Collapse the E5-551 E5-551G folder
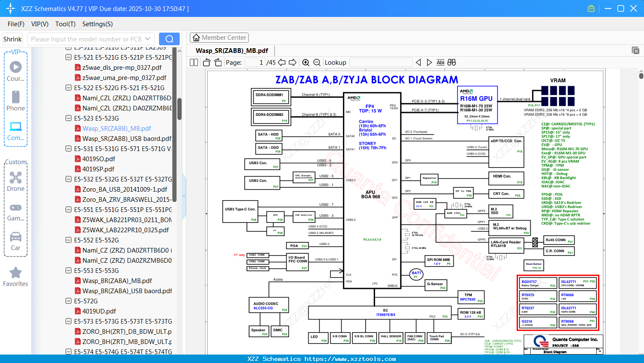Viewport: 644px width, 363px height. click(69, 209)
